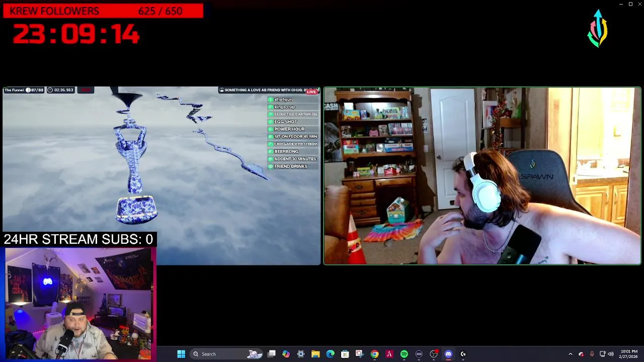Click the search highlight image in Search box
644x362 pixels.
255,354
